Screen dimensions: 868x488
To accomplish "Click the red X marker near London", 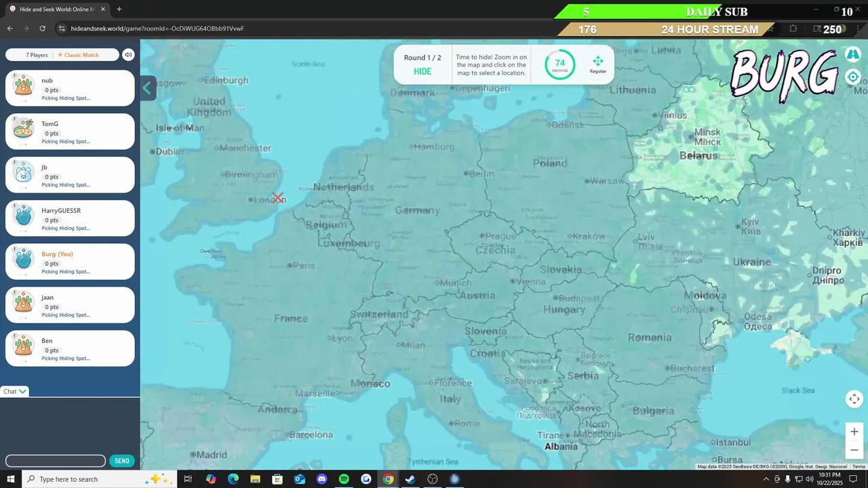I will [277, 198].
